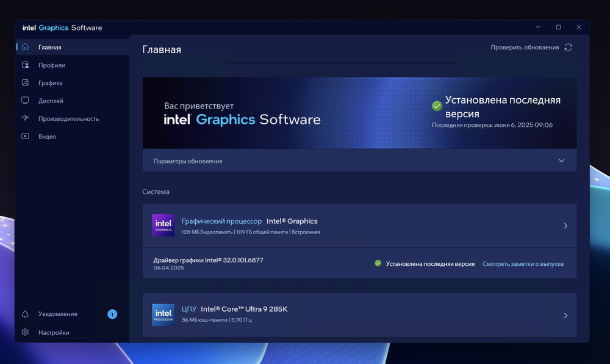Viewport: 610px width, 364px height.
Task: Expand the Графический процессор row chevron
Action: click(x=565, y=226)
